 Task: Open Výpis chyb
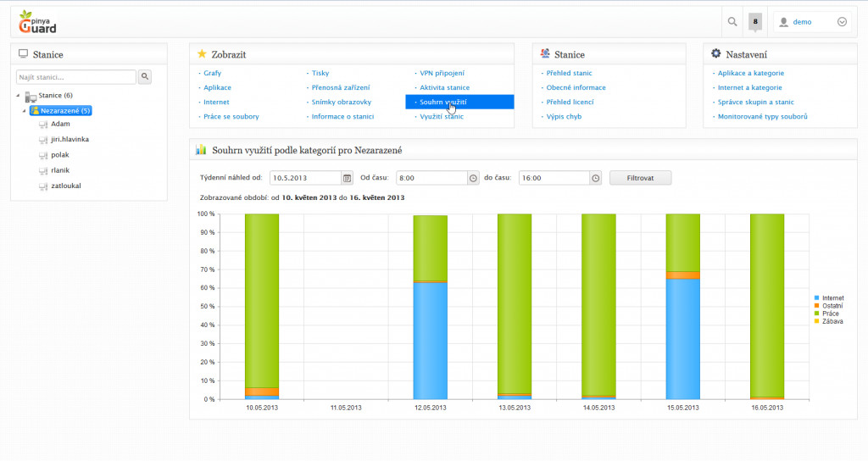click(x=564, y=116)
